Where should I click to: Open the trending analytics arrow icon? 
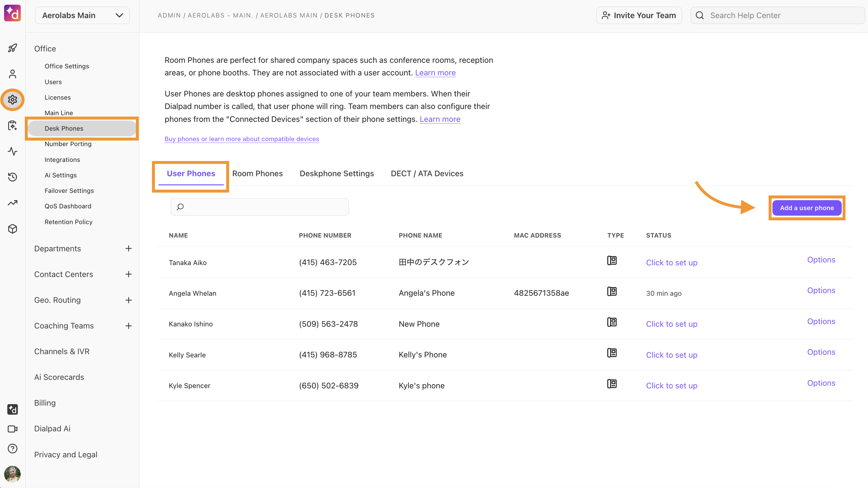point(13,203)
